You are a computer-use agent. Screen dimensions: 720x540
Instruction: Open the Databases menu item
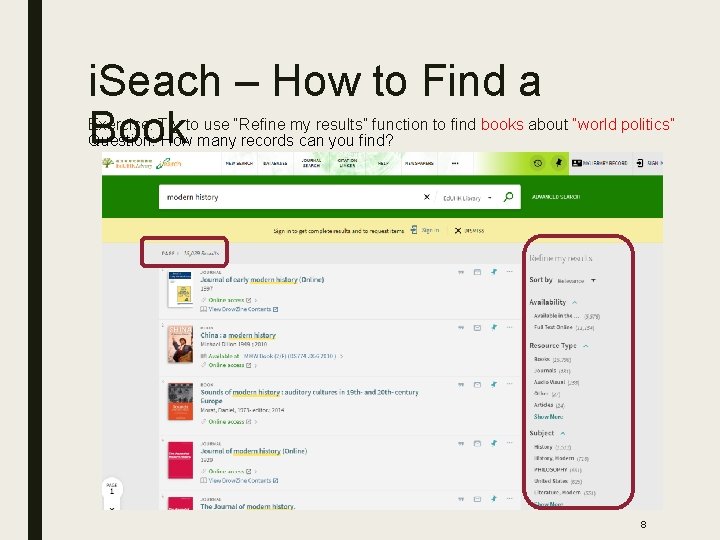pos(275,163)
